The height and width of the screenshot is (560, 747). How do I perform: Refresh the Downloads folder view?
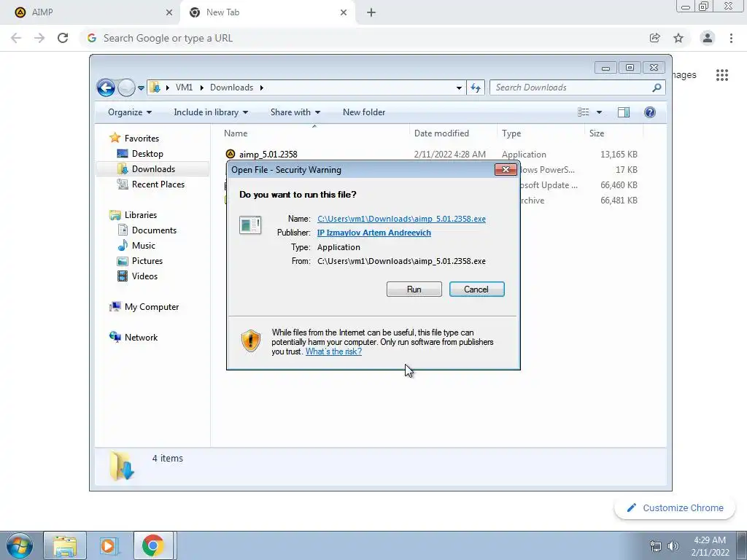476,87
